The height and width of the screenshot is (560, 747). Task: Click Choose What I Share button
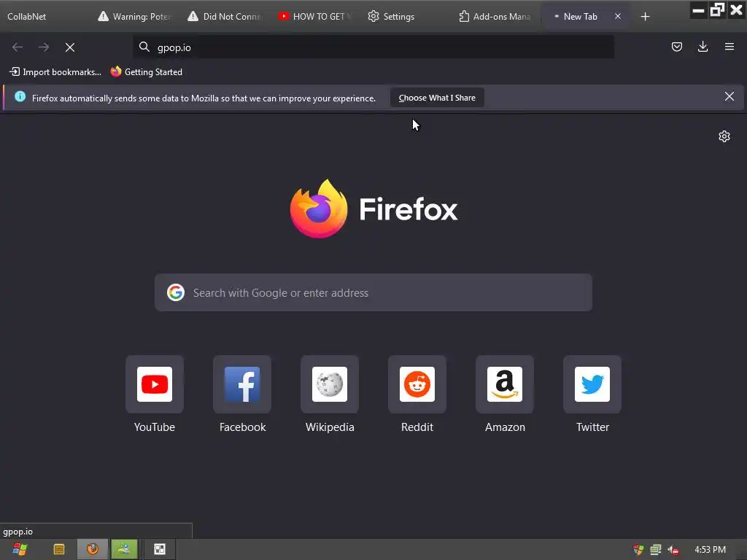click(437, 98)
